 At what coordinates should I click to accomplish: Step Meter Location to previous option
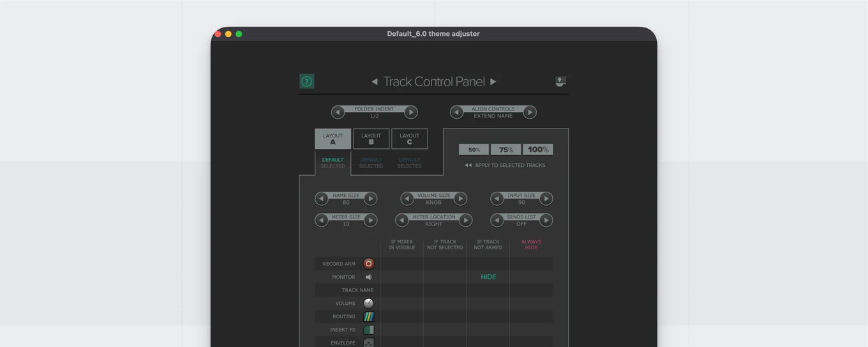point(402,220)
